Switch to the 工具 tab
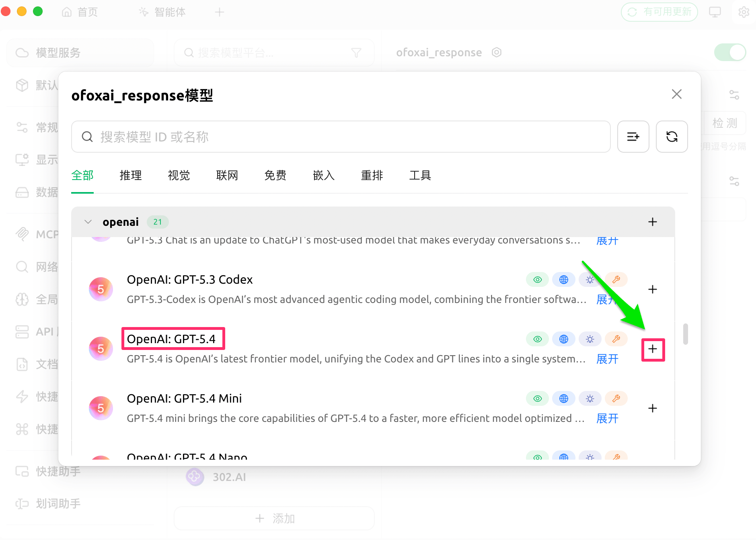Screen dimensions: 756x540 (420, 176)
